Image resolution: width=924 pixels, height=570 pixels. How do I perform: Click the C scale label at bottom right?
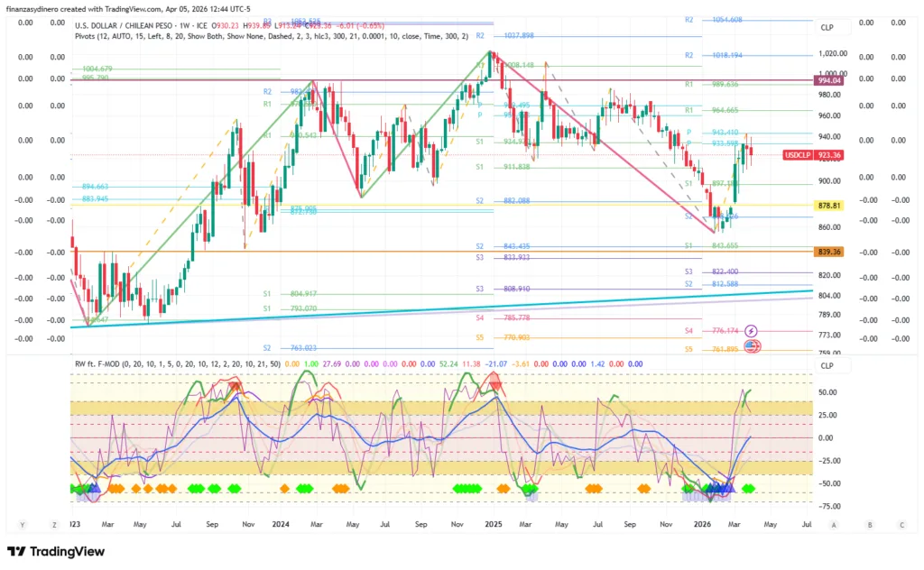(901, 524)
